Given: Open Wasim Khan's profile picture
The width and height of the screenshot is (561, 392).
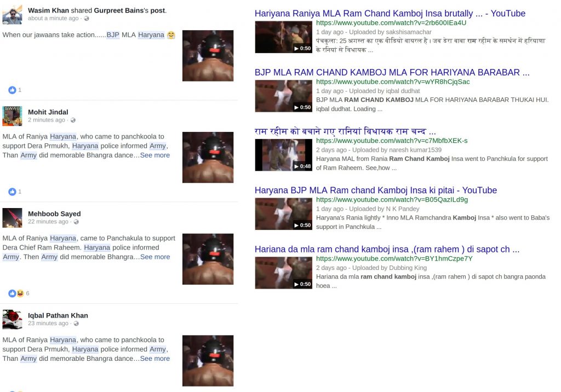Looking at the screenshot, I should [x=12, y=15].
